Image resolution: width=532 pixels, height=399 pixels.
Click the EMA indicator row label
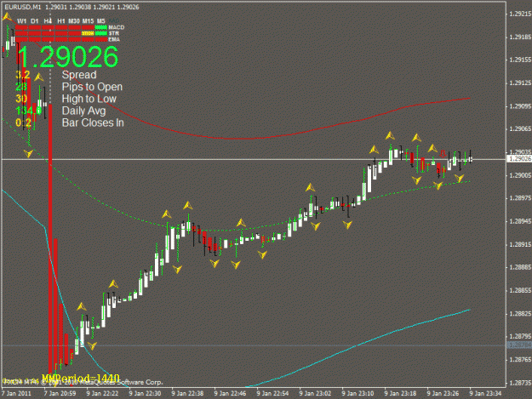pos(114,39)
